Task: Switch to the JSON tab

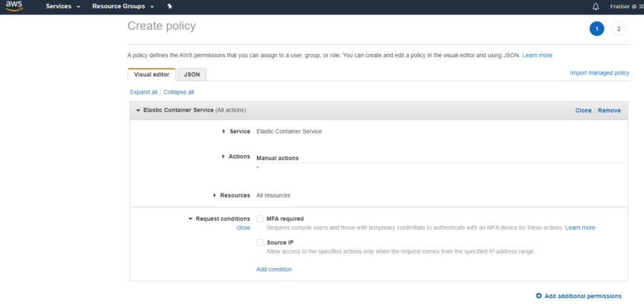Action: click(192, 74)
